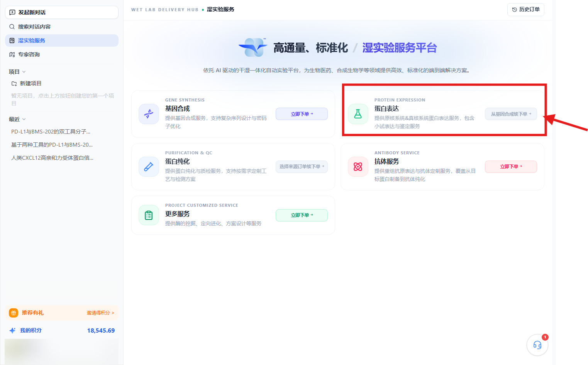Click the new project folder icon

tap(14, 83)
